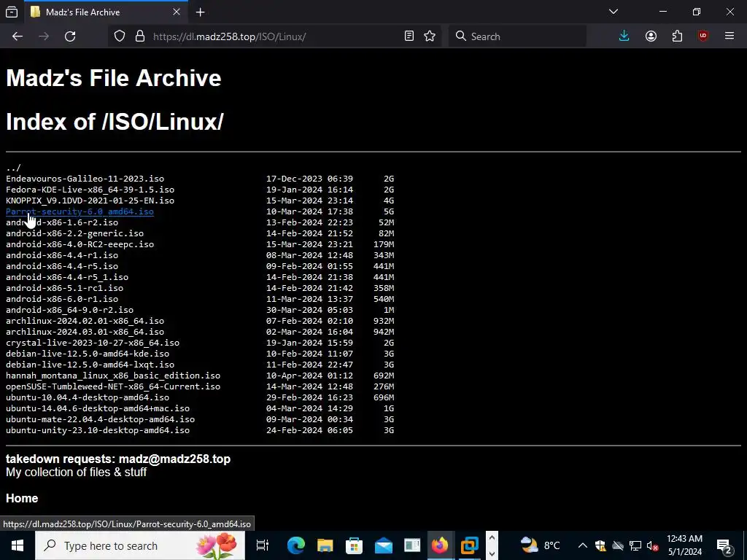Download android-x86-2.2-generic.iso
The width and height of the screenshot is (747, 560).
(x=75, y=233)
